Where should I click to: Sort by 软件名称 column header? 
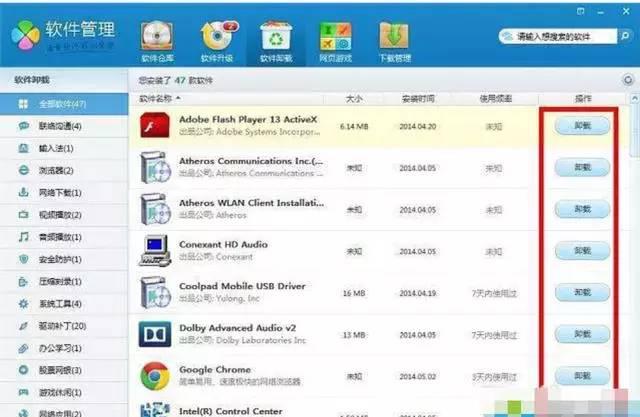156,99
